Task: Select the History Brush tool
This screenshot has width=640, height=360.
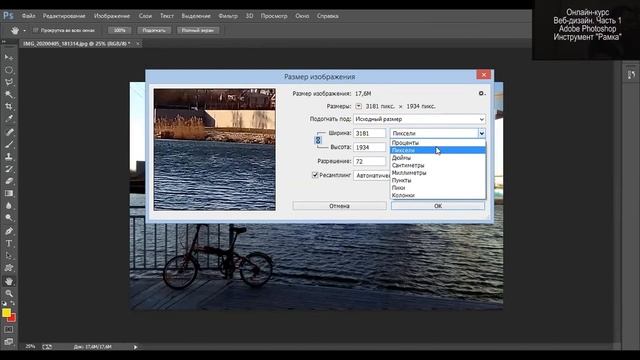Action: click(x=9, y=169)
